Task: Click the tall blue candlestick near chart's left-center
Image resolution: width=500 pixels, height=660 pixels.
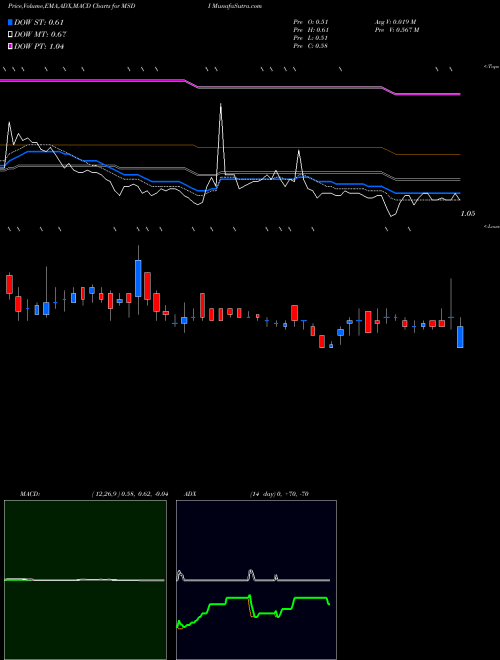Action: click(x=138, y=278)
